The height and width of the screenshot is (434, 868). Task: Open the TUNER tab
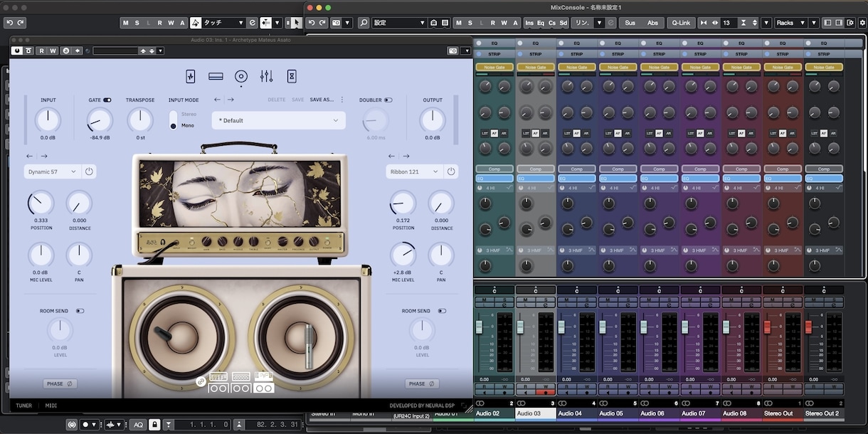(x=24, y=406)
